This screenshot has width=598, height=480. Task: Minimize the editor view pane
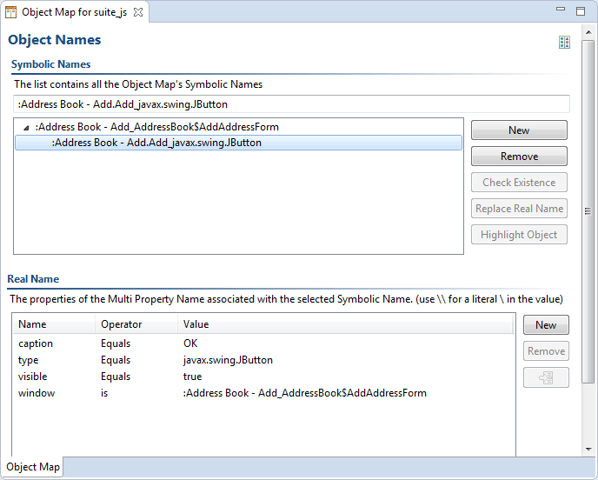[x=560, y=10]
